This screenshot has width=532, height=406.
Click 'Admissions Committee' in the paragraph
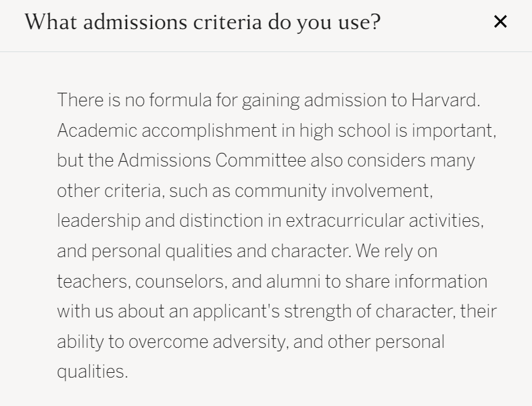212,160
